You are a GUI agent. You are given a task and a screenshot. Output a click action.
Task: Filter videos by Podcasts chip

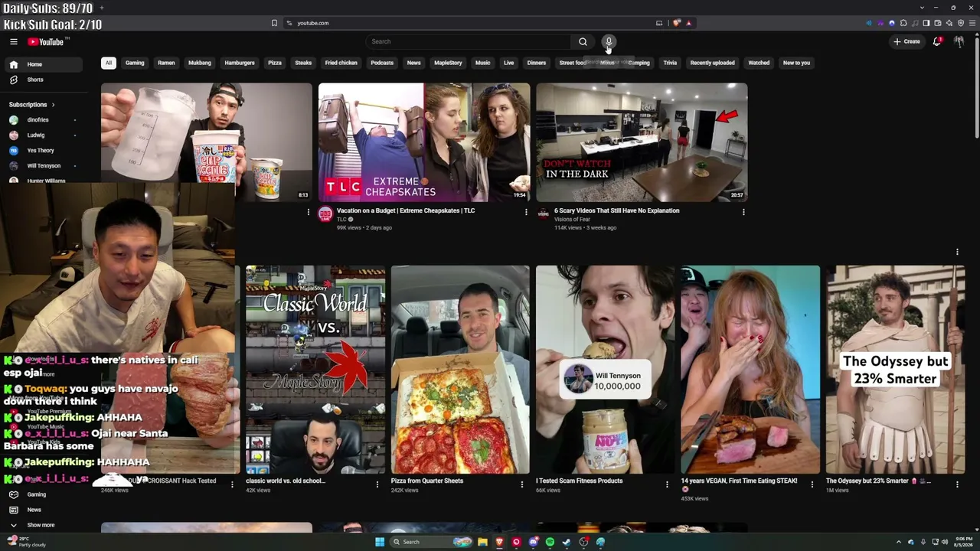point(382,63)
